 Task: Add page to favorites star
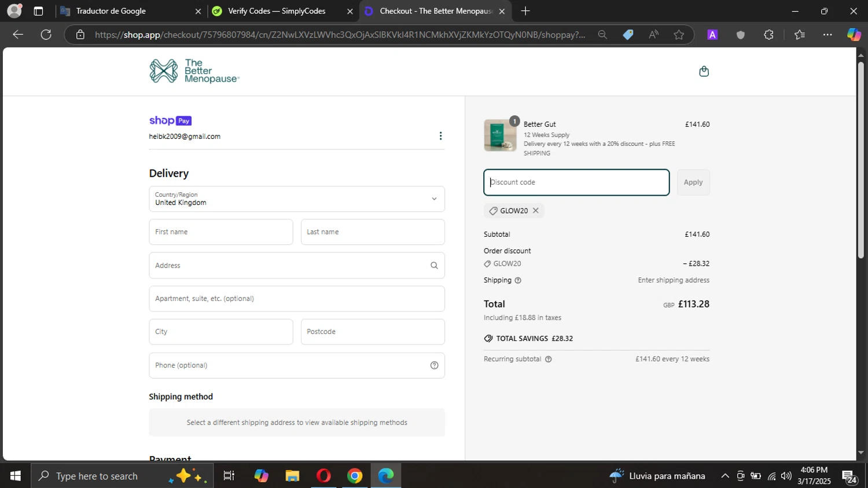679,35
